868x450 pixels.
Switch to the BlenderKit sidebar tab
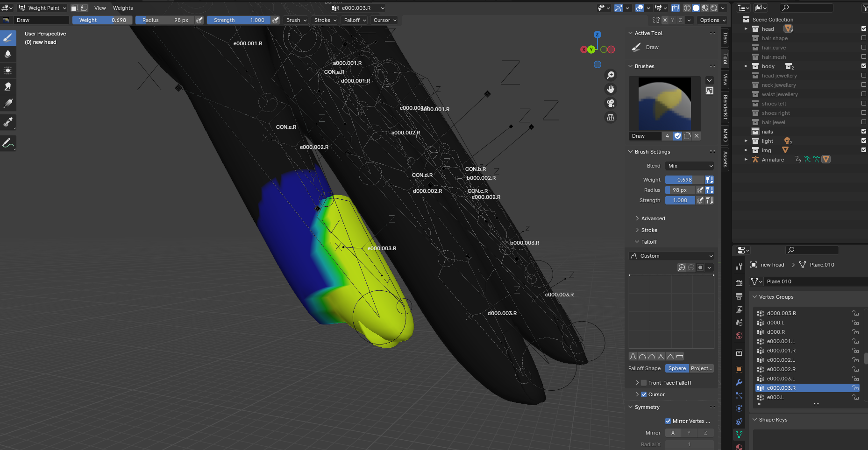tap(726, 107)
